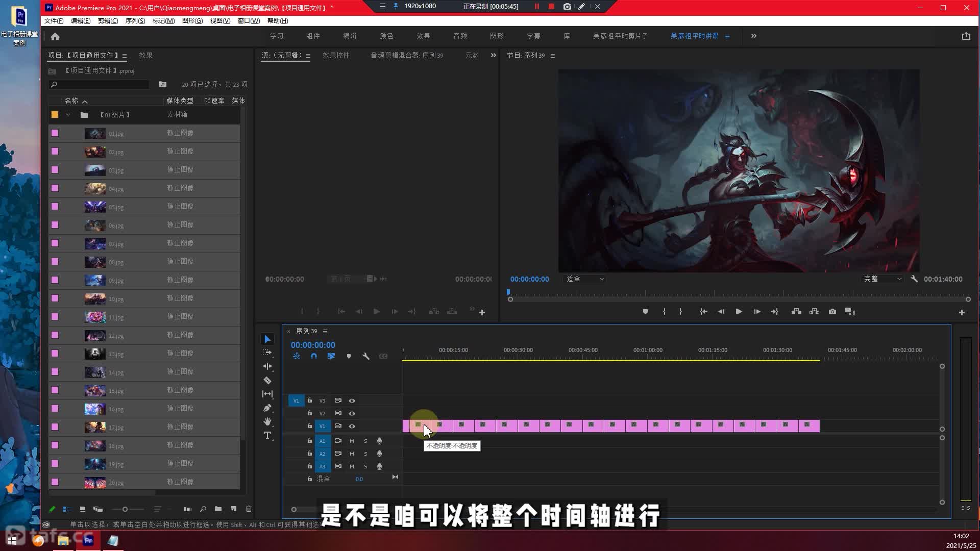This screenshot has width=980, height=551.
Task: Solo audio track A2
Action: coord(365,454)
